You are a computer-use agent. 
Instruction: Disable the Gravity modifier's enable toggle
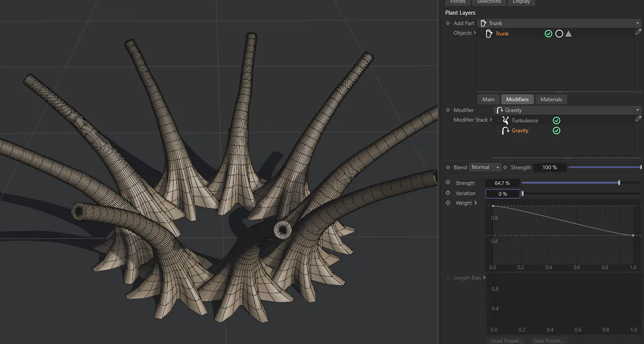tap(557, 130)
